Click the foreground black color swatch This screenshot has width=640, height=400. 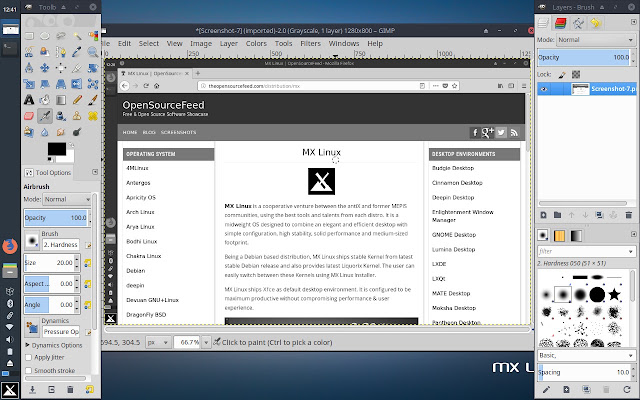click(x=56, y=149)
